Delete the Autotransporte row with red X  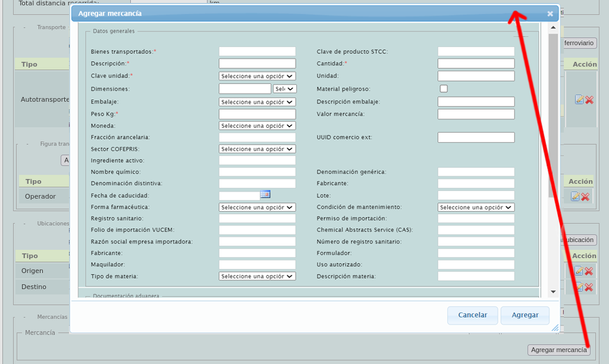589,100
